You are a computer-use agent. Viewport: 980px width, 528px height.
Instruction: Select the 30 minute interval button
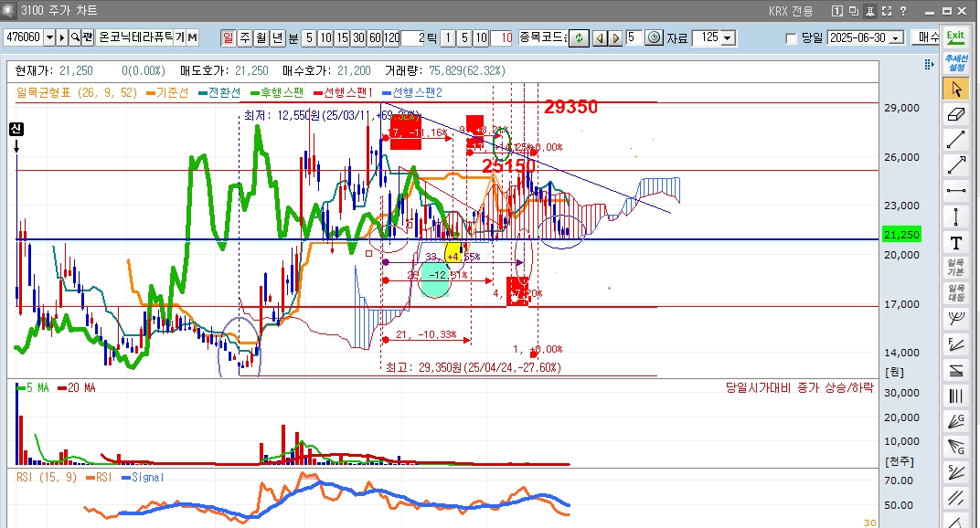pos(358,38)
